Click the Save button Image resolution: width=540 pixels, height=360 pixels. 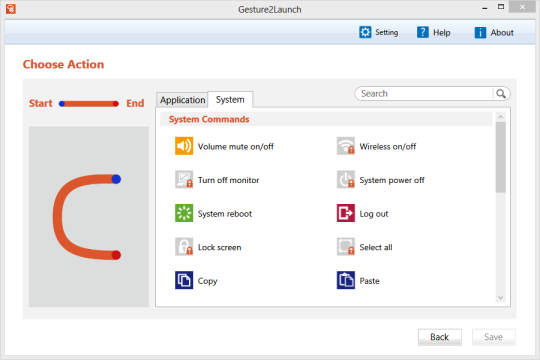494,337
